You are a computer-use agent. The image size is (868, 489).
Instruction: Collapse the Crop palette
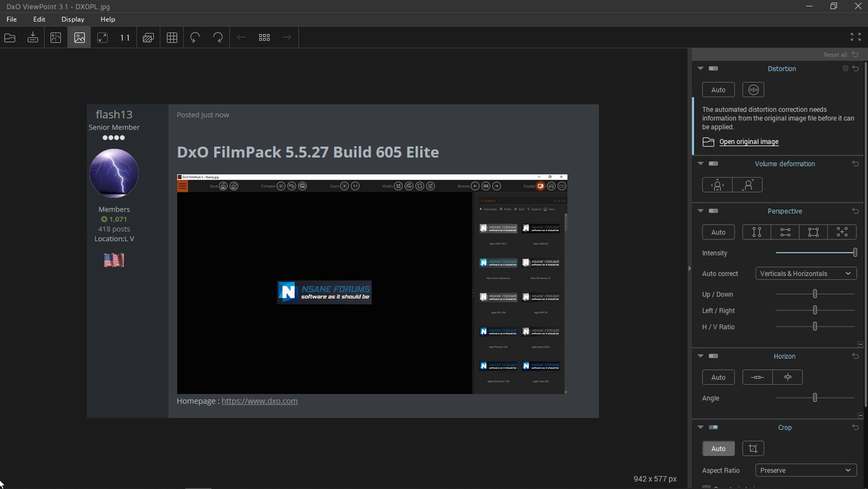click(701, 427)
